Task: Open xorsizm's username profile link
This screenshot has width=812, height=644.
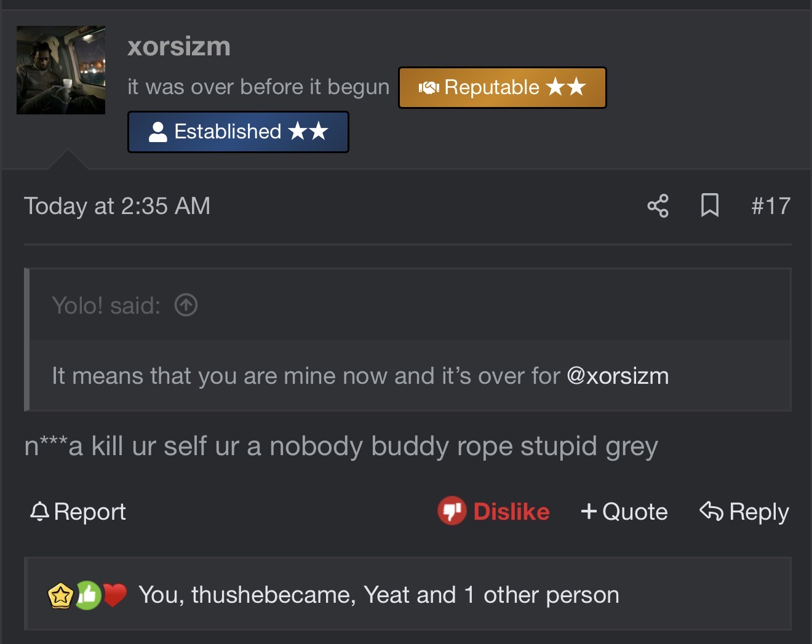Action: click(x=179, y=46)
